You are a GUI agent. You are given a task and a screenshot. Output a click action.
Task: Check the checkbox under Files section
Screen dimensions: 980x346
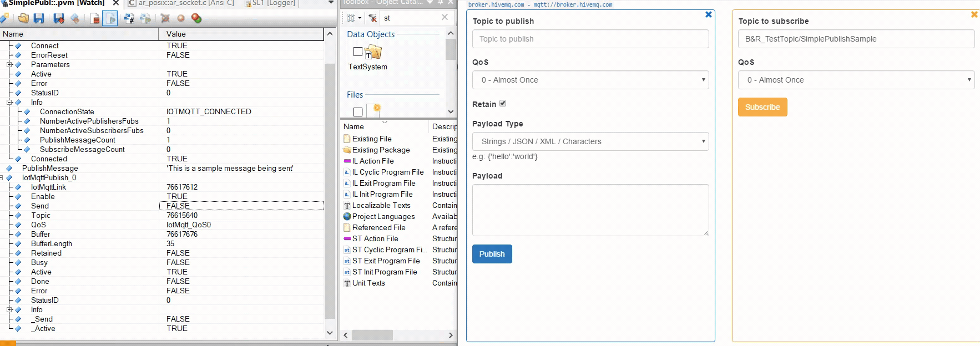click(358, 112)
